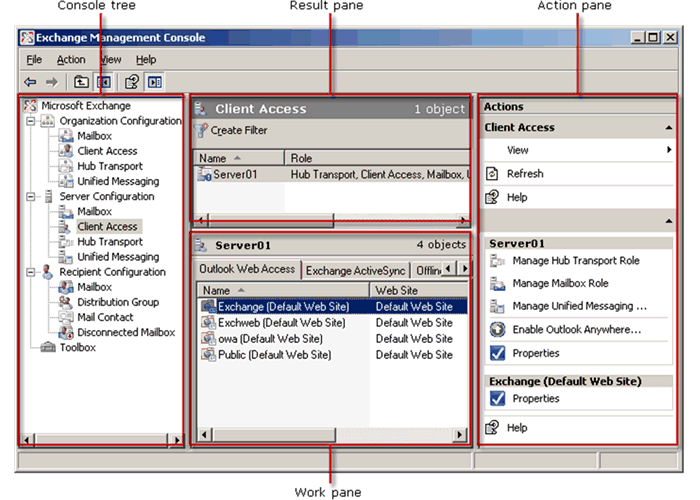
Task: Click the work pane horizontal scrollbar thumb
Action: (x=274, y=434)
